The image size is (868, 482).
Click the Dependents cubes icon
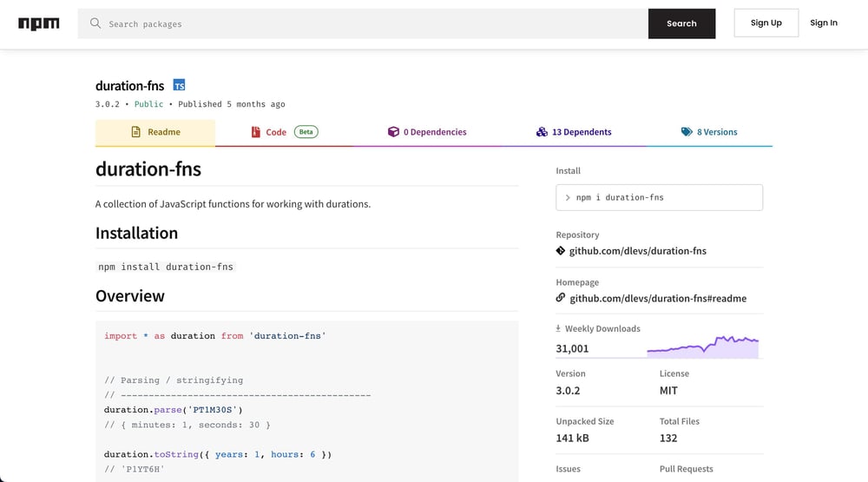[542, 132]
